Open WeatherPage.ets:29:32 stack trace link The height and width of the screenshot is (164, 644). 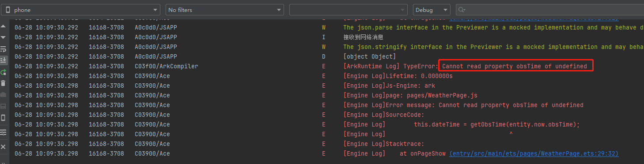pos(534,153)
